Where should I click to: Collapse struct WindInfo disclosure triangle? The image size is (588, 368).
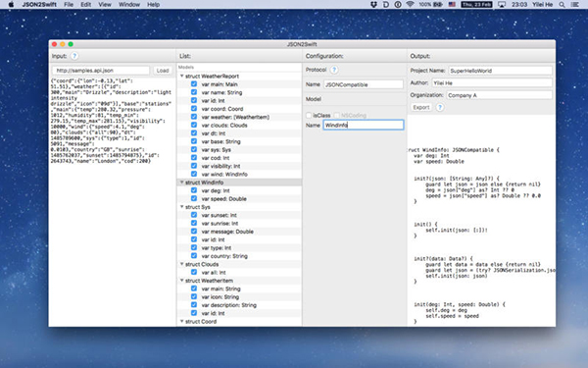pyautogui.click(x=182, y=183)
